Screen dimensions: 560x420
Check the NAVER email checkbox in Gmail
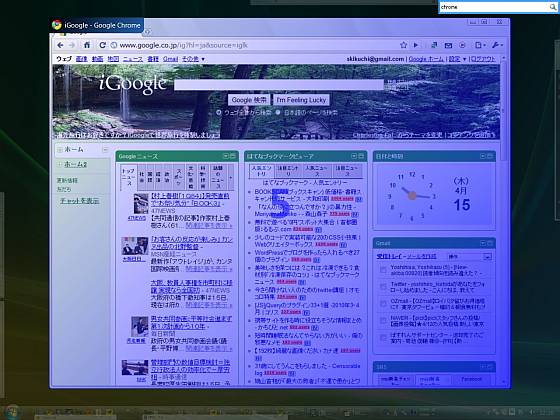tap(383, 320)
